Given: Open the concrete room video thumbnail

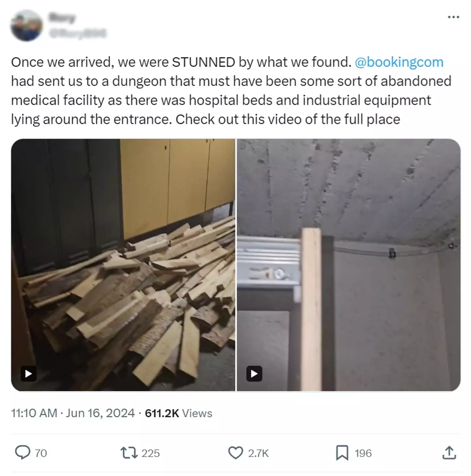Looking at the screenshot, I should [x=349, y=265].
